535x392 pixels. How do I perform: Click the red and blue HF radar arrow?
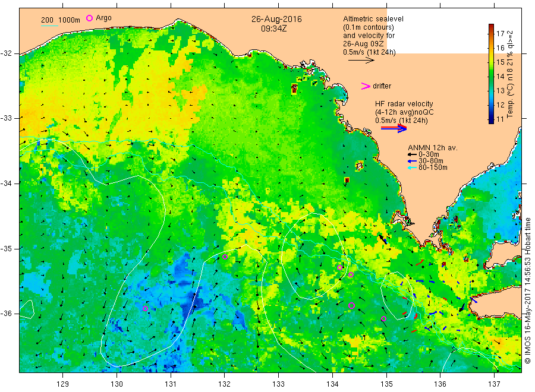click(x=394, y=128)
